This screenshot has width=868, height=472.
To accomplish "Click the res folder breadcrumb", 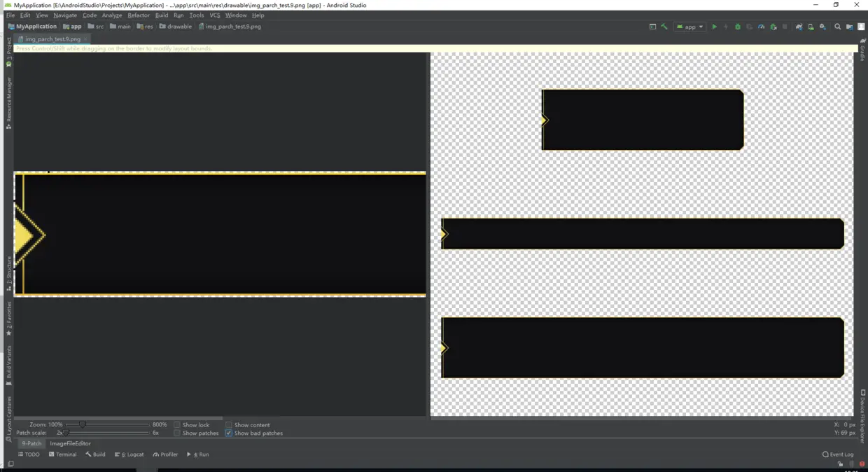I will coord(145,27).
